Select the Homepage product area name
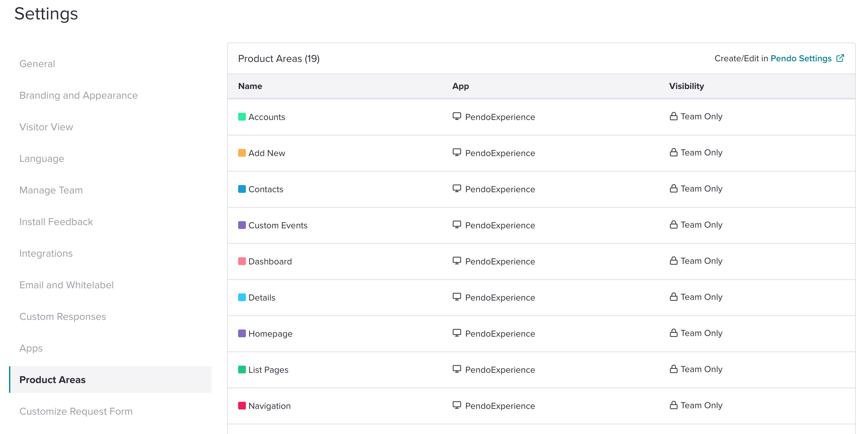The width and height of the screenshot is (868, 434). [x=270, y=333]
